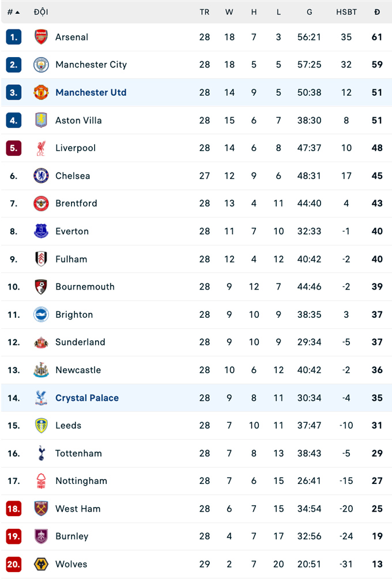Click the Chelsea club crest icon

point(41,176)
